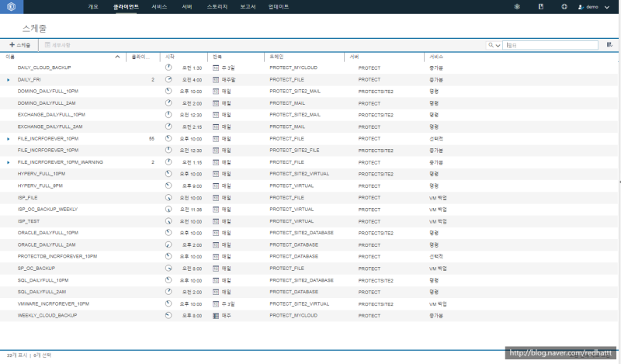The image size is (621, 364).
Task: Expand the first FILE_INCRFOREVER_10PM row with 55 clients
Action: [x=9, y=139]
